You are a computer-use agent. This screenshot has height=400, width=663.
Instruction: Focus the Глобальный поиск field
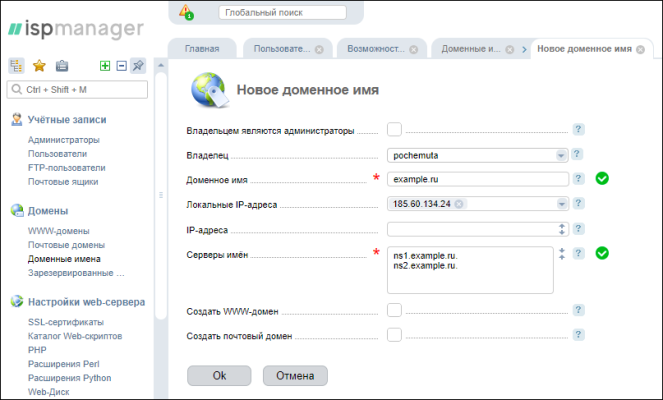(282, 12)
